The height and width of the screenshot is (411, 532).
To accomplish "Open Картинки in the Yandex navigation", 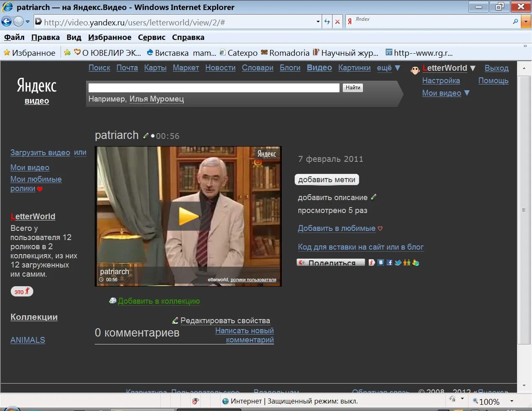I will pos(355,68).
